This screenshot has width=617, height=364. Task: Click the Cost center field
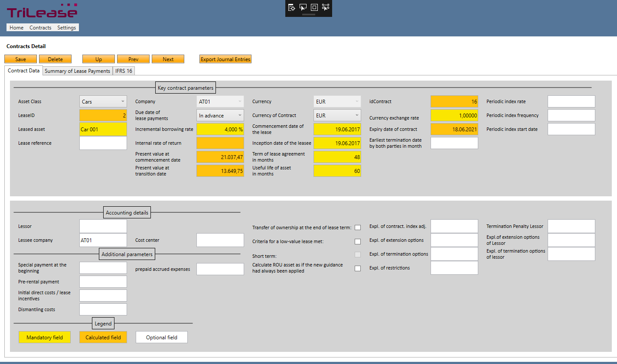(220, 240)
